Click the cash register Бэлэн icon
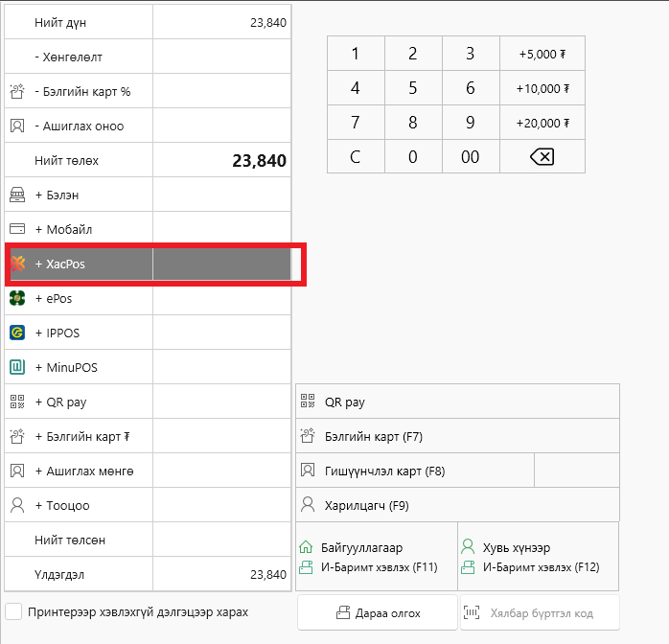The height and width of the screenshot is (644, 669). point(16,195)
